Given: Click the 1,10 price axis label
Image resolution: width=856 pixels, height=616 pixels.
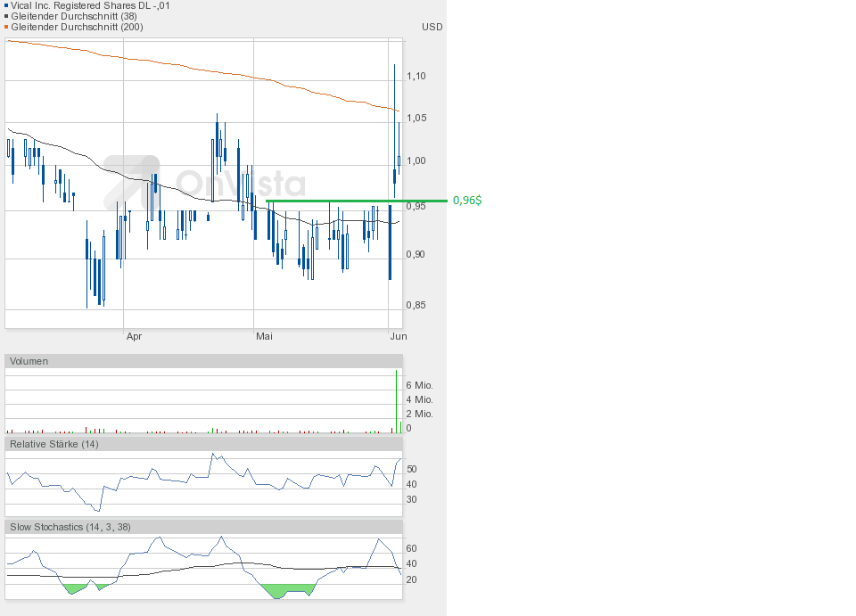Looking at the screenshot, I should pyautogui.click(x=416, y=76).
